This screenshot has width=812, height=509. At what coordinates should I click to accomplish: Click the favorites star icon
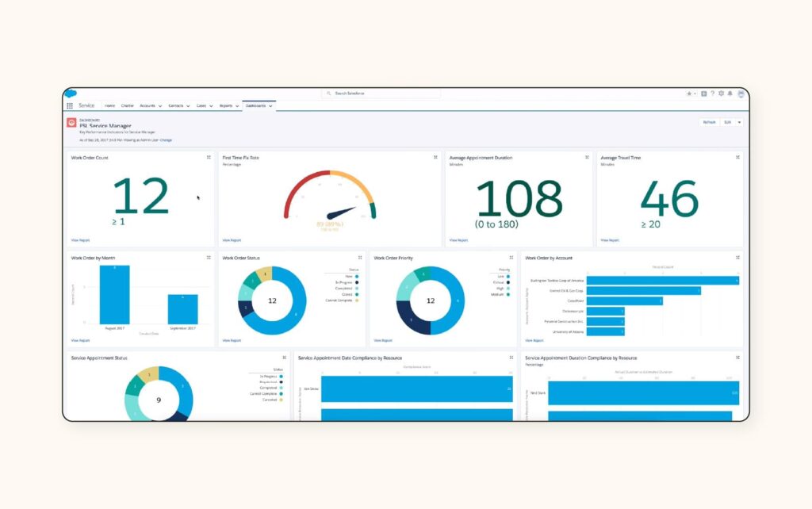pos(689,94)
